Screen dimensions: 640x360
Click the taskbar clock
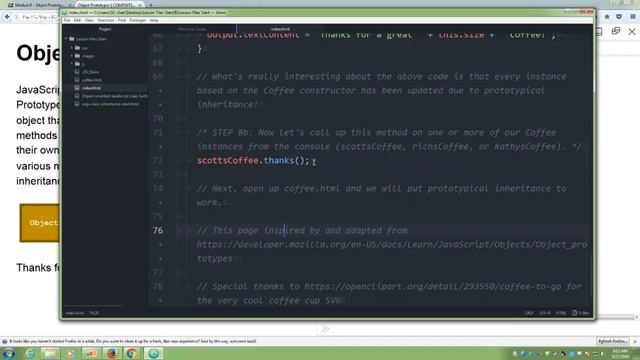[x=620, y=353]
